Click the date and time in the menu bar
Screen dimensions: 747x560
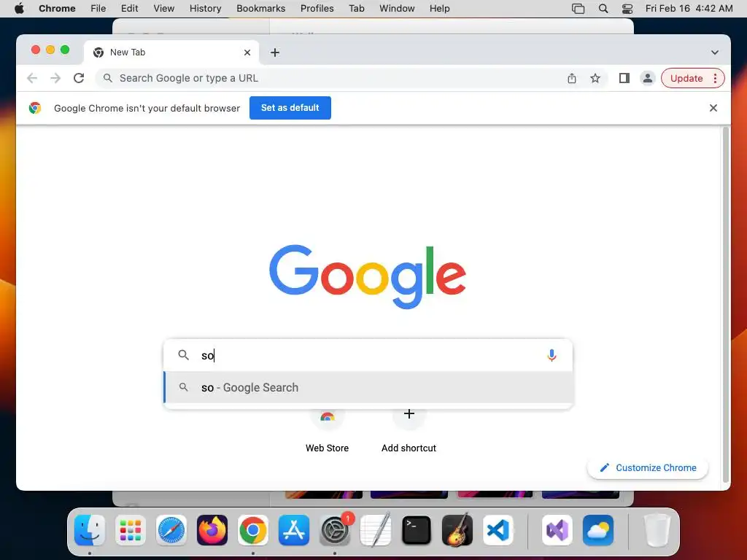pos(689,9)
